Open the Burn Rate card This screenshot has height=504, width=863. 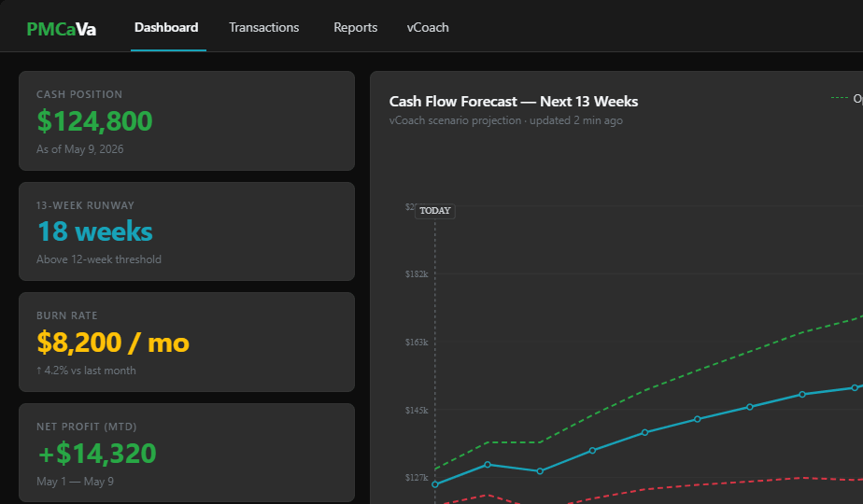[x=187, y=343]
